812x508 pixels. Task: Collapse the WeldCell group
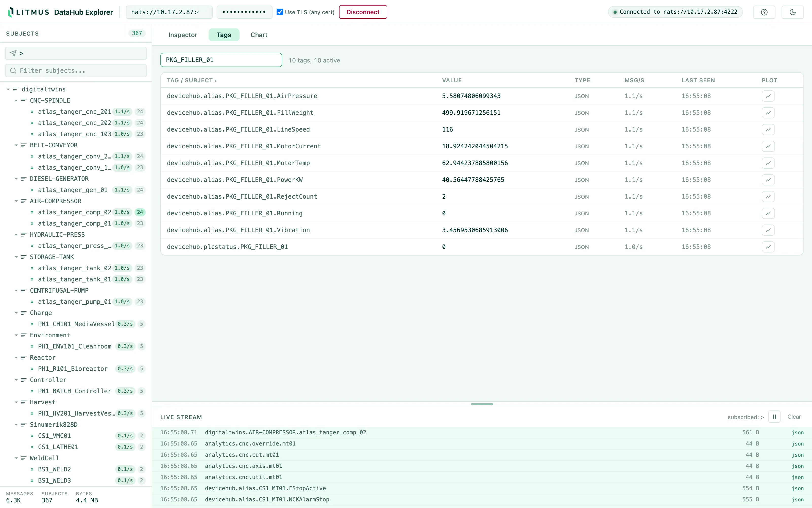[x=16, y=458]
